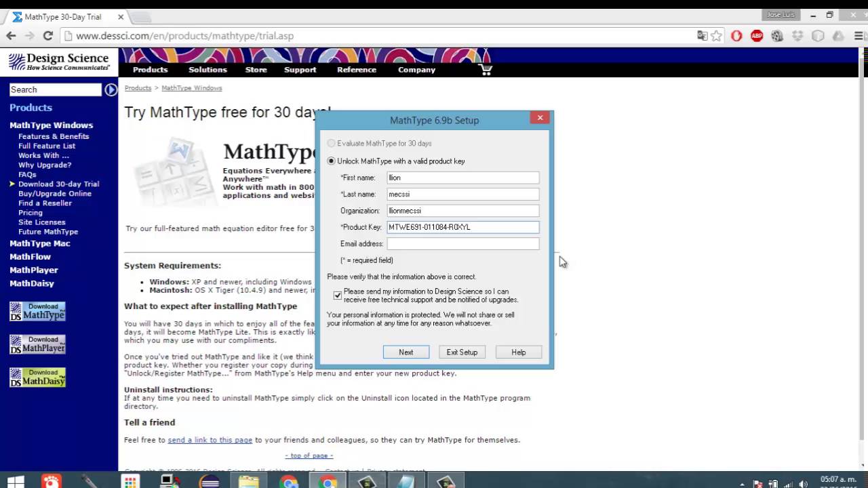Click the website Search box
The image size is (868, 488).
coord(55,89)
